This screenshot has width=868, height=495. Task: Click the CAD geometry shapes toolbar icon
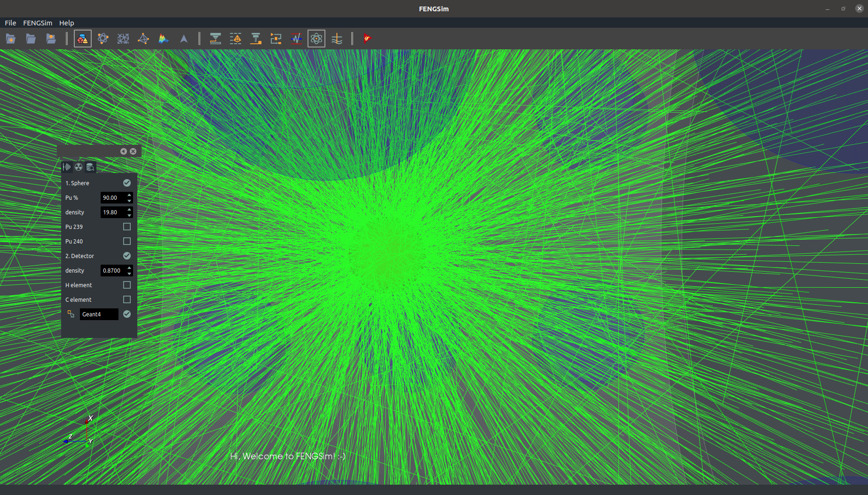pos(82,39)
